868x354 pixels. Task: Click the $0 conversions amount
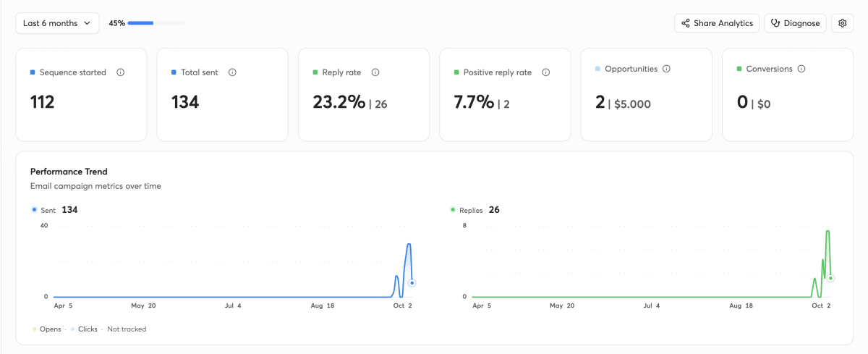pyautogui.click(x=763, y=104)
